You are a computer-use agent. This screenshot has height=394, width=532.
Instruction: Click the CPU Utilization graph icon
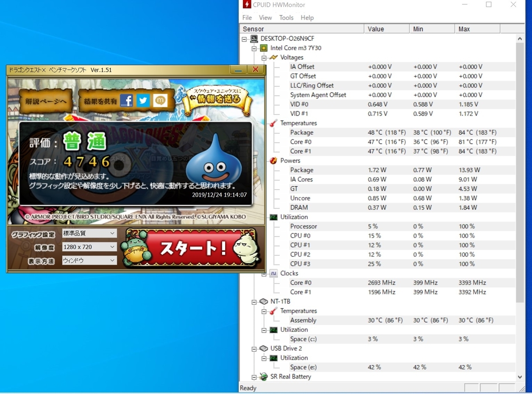(274, 217)
